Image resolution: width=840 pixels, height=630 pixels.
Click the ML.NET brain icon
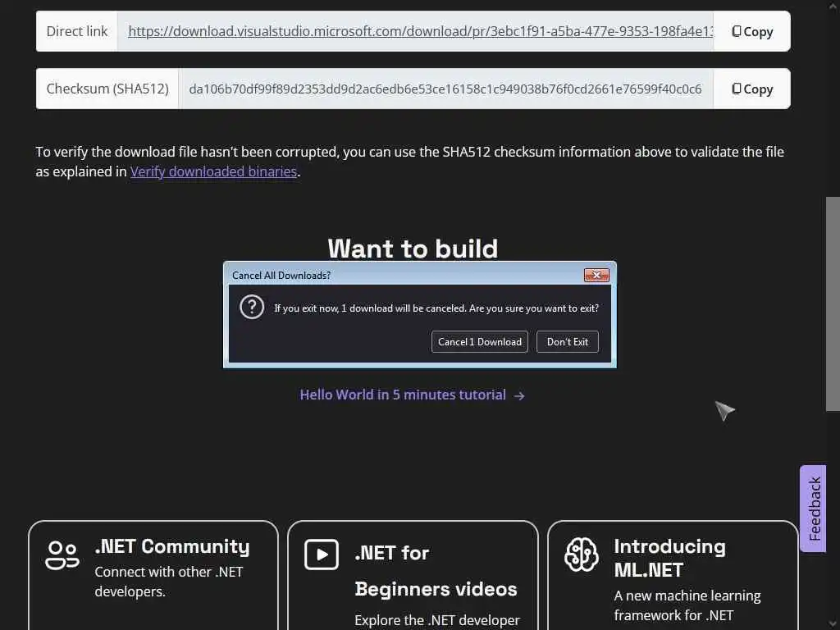coord(582,555)
